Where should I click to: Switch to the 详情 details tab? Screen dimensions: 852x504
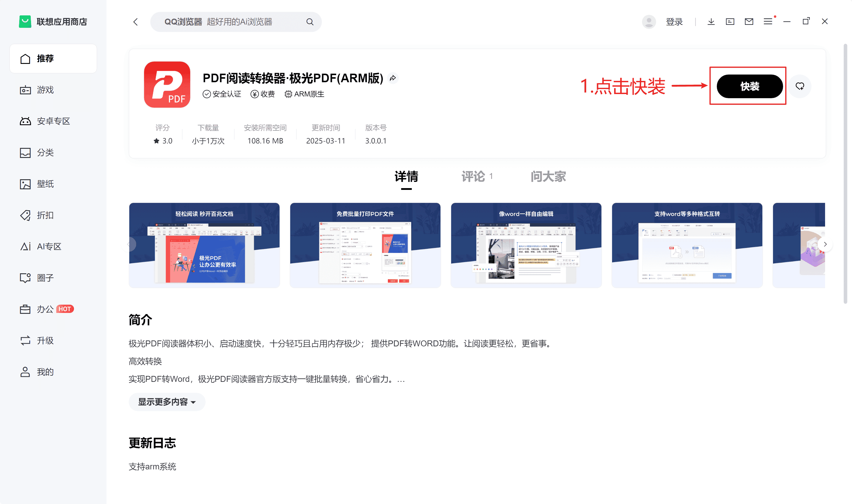(x=406, y=177)
